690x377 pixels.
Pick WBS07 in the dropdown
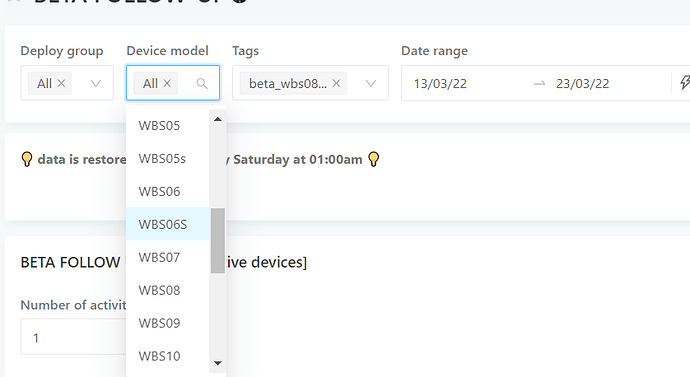[x=168, y=257]
